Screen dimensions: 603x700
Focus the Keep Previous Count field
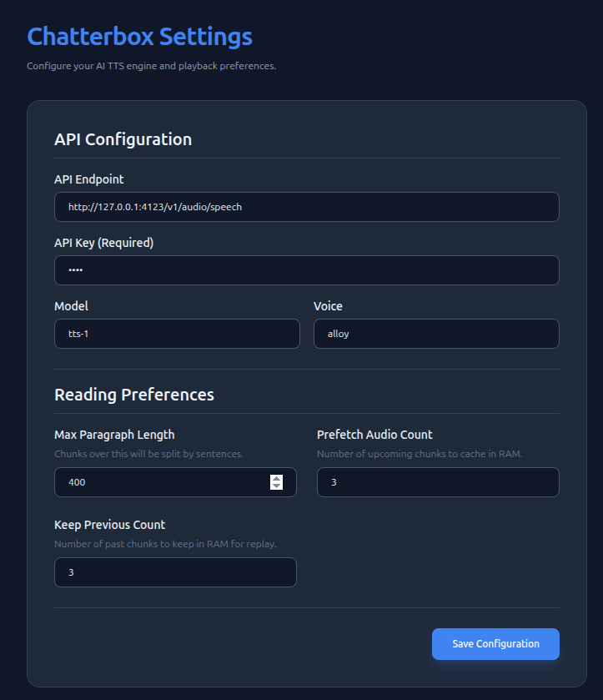[x=175, y=572]
